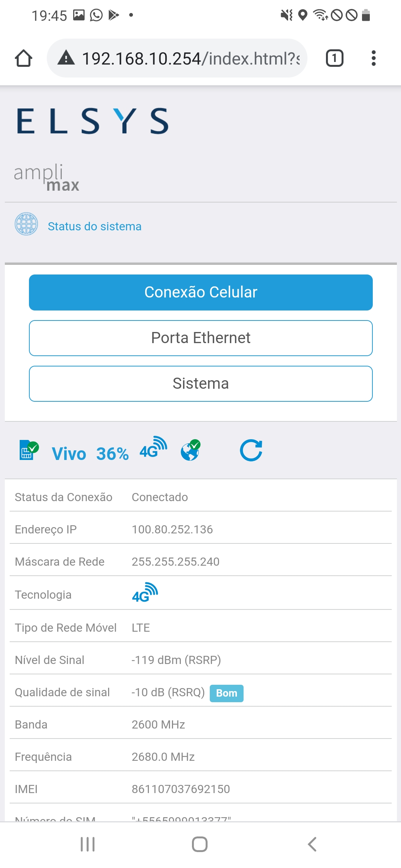
Task: Tap the Bom signal quality badge
Action: click(226, 693)
